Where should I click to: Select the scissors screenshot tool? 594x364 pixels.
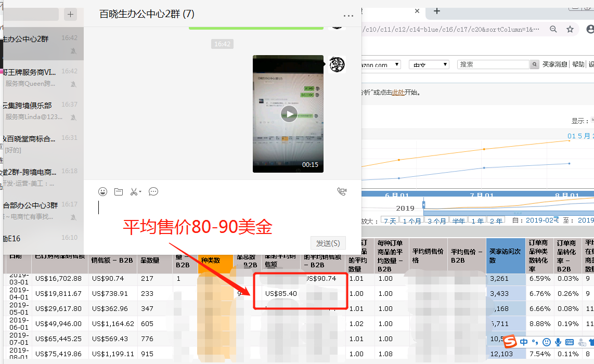click(134, 192)
